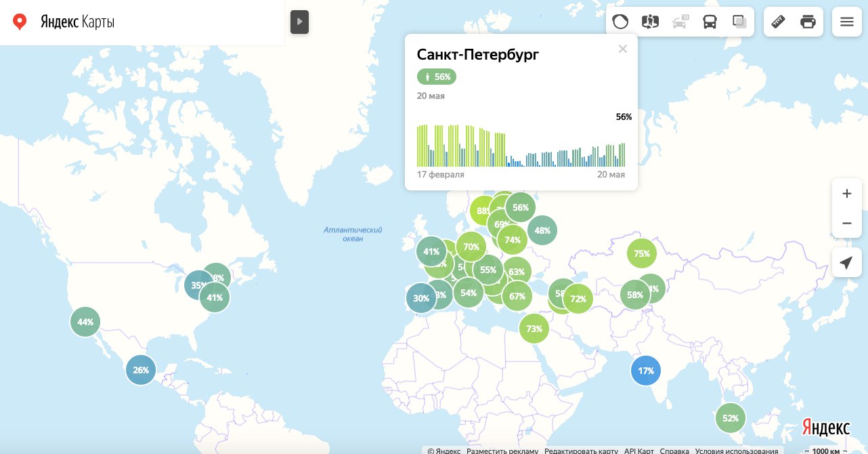Show public transport bus layer
868x454 pixels.
click(x=710, y=22)
